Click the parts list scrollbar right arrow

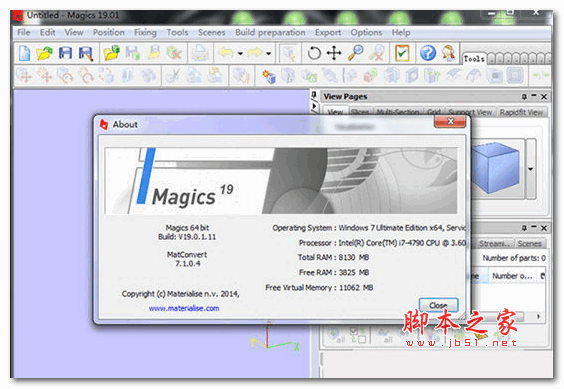click(538, 317)
